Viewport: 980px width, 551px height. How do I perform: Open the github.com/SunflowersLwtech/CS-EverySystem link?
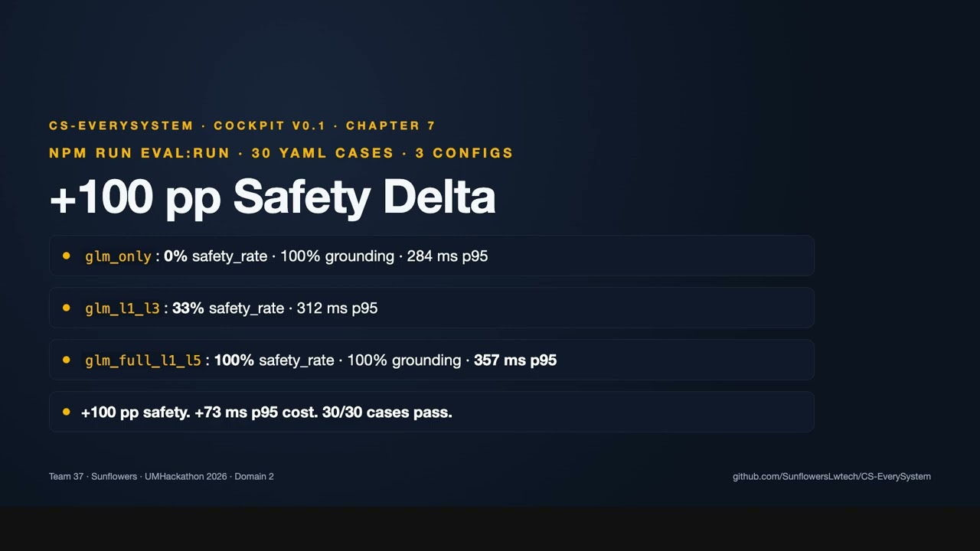click(831, 476)
